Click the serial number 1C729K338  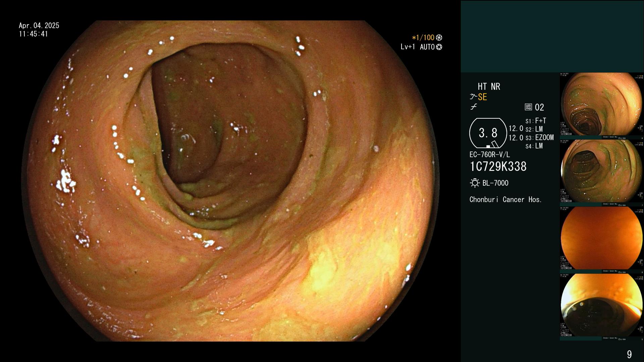(498, 167)
